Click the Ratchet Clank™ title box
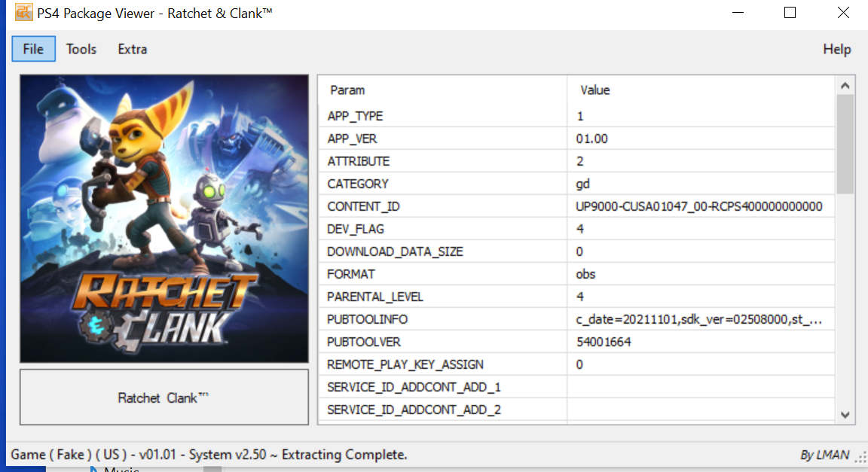This screenshot has width=868, height=472. click(164, 397)
